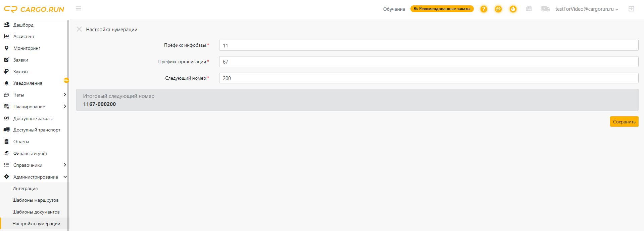
Task: Click the truck icon in header
Action: click(x=545, y=9)
